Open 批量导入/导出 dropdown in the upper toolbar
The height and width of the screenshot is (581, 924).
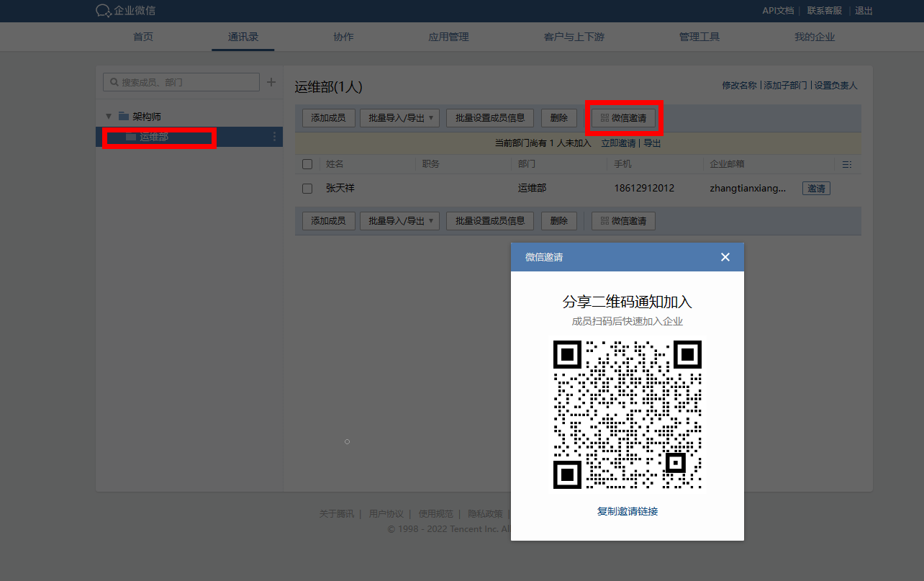click(399, 118)
